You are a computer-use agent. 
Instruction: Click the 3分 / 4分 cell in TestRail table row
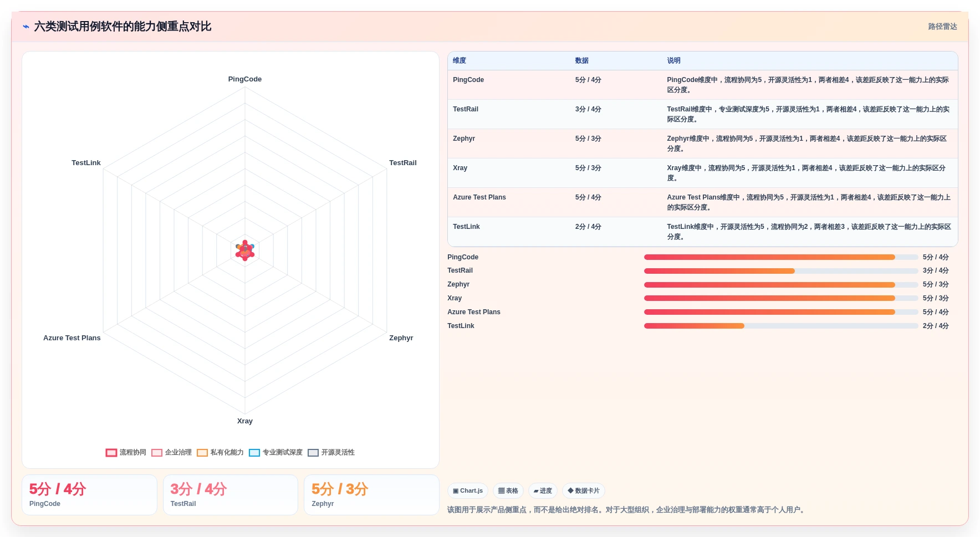pos(588,109)
